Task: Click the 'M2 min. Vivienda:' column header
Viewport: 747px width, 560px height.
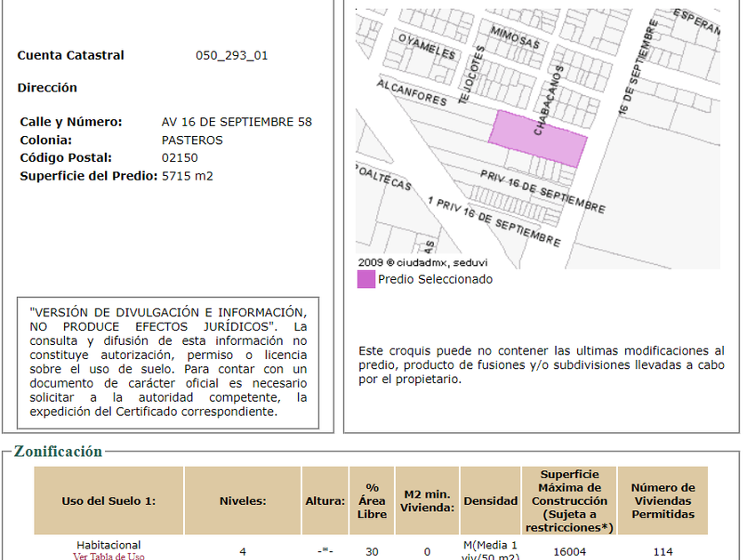Action: pos(428,501)
